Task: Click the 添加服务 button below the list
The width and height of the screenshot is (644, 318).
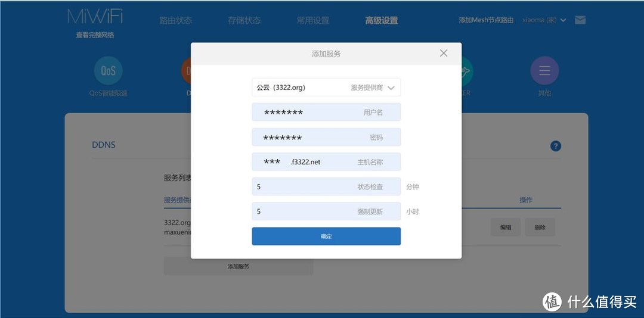Action: point(238,266)
